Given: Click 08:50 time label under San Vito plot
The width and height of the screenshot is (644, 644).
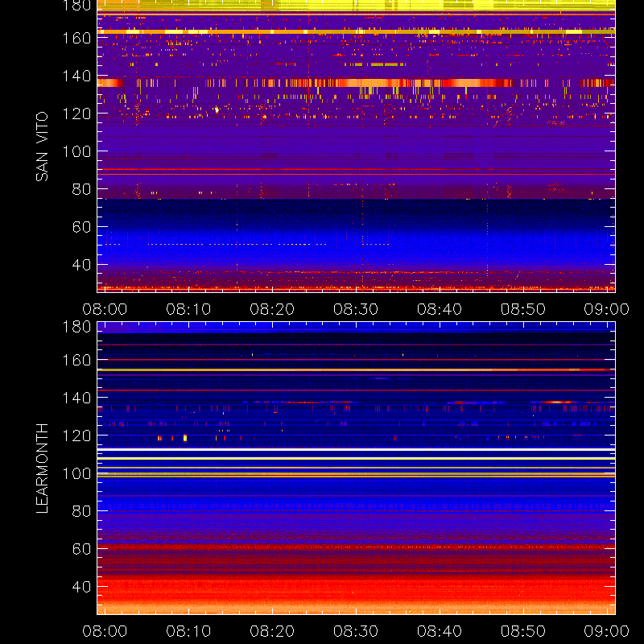Looking at the screenshot, I should click(x=523, y=309).
